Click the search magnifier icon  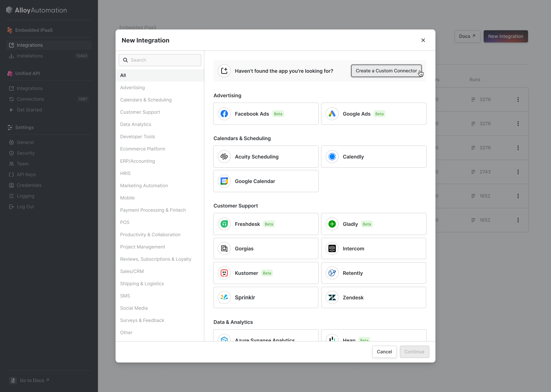126,60
